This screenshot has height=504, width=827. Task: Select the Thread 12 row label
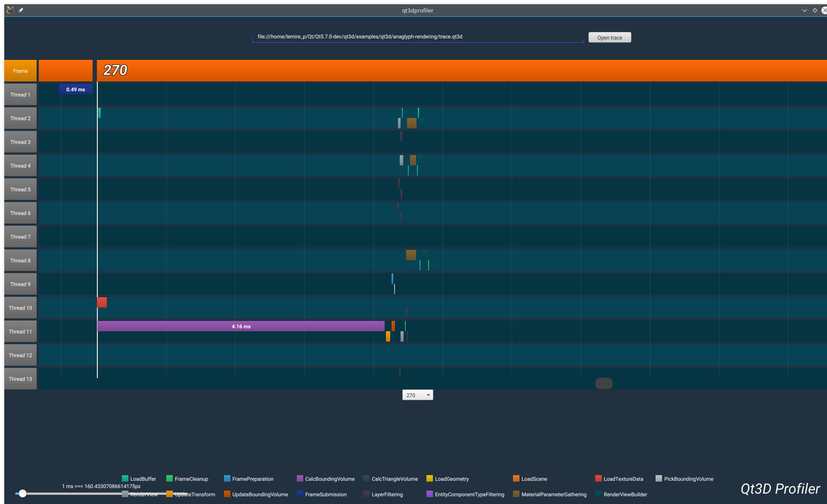click(x=20, y=355)
